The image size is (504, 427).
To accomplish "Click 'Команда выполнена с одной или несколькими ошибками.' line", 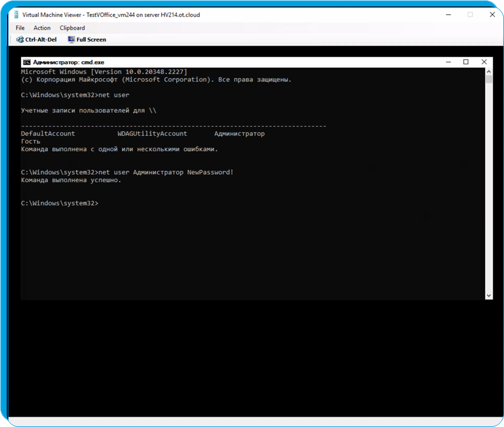I will point(119,149).
